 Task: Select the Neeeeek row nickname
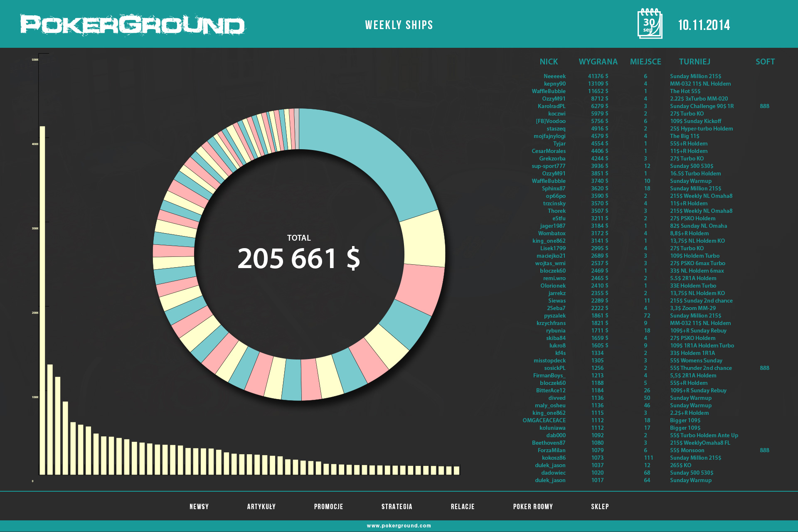(554, 76)
